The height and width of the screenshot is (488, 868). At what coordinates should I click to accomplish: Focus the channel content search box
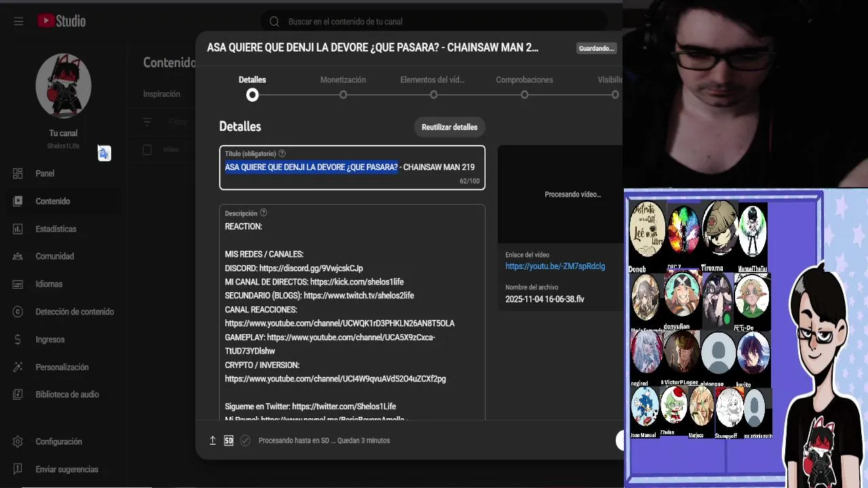(434, 22)
